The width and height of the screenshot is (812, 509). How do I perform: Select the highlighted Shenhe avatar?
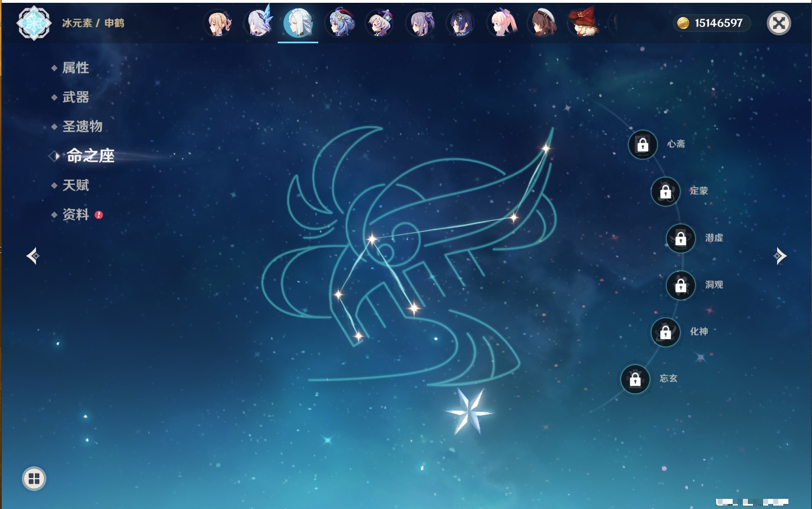pos(298,23)
